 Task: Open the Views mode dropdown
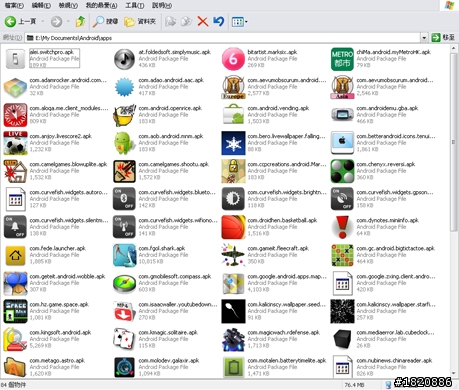(x=240, y=22)
